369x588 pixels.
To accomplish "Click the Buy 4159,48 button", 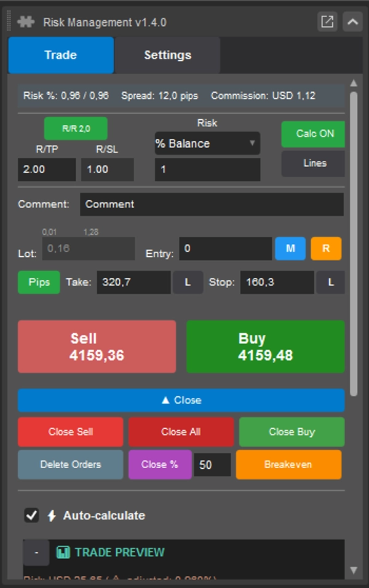I will point(266,347).
